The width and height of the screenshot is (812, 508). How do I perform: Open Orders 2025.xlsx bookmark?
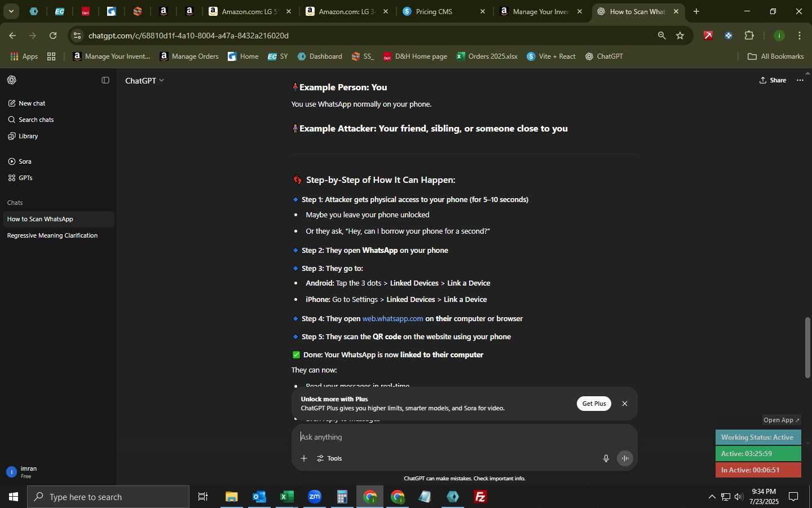click(x=487, y=56)
